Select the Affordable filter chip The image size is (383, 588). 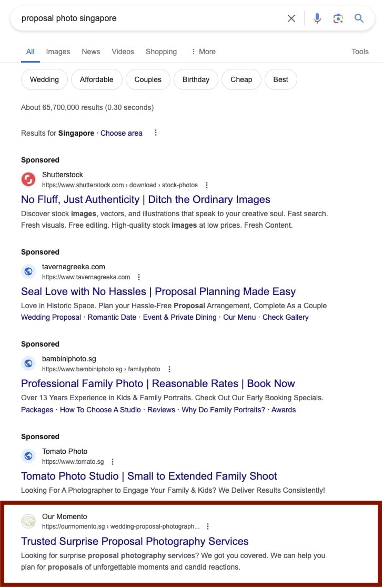96,79
